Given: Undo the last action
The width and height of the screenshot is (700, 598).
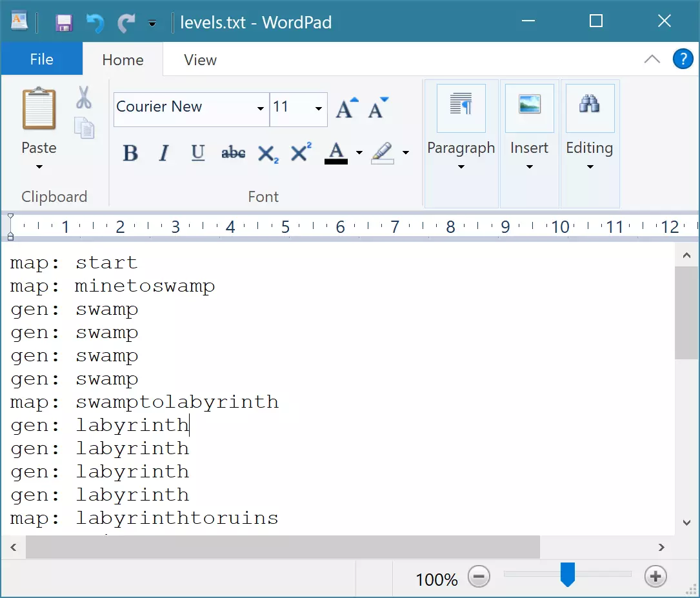Looking at the screenshot, I should (95, 23).
